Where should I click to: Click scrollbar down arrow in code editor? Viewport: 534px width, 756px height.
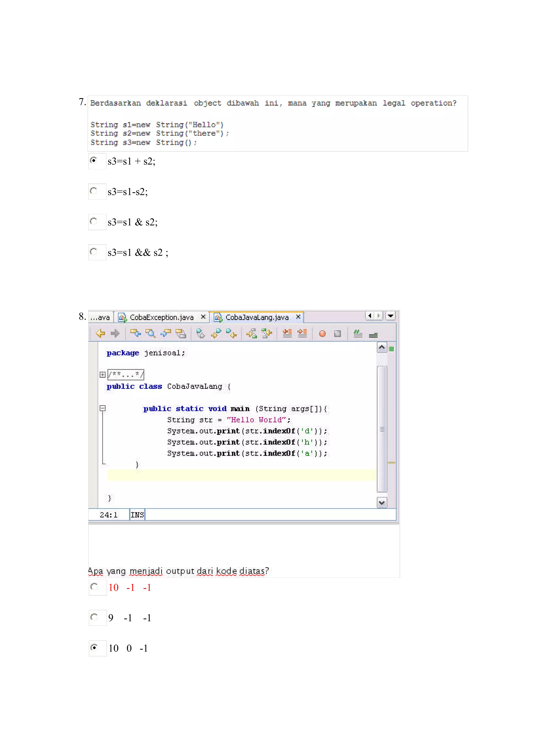pyautogui.click(x=382, y=503)
